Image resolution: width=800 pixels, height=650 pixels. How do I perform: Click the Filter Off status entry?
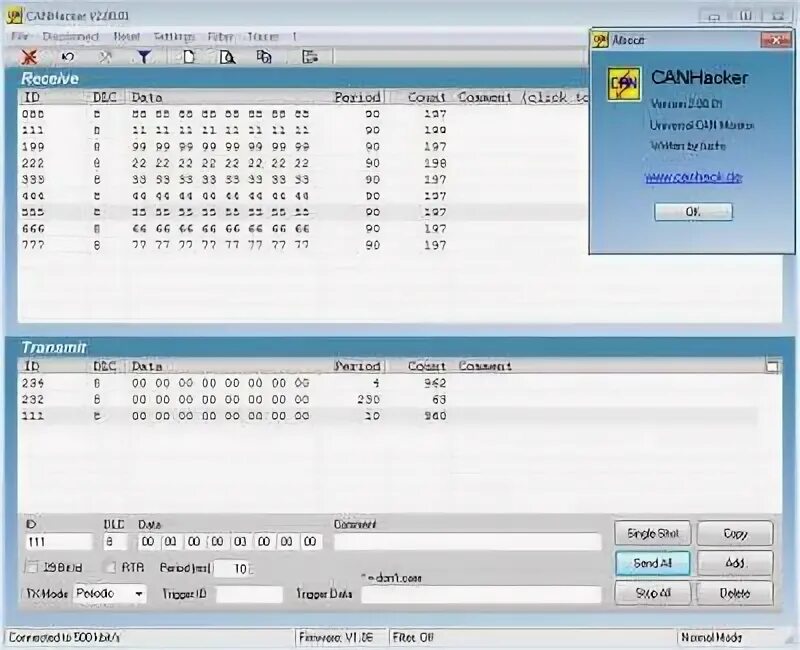point(413,637)
